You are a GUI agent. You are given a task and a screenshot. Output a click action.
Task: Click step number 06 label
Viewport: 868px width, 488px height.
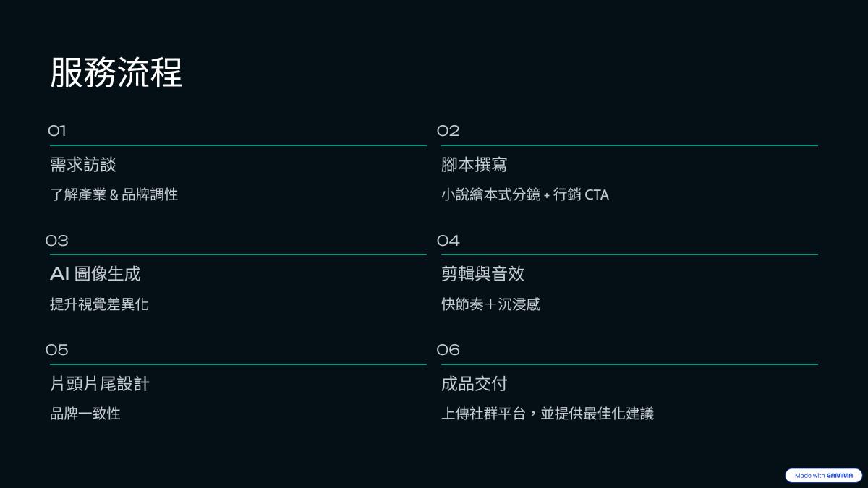coord(448,350)
